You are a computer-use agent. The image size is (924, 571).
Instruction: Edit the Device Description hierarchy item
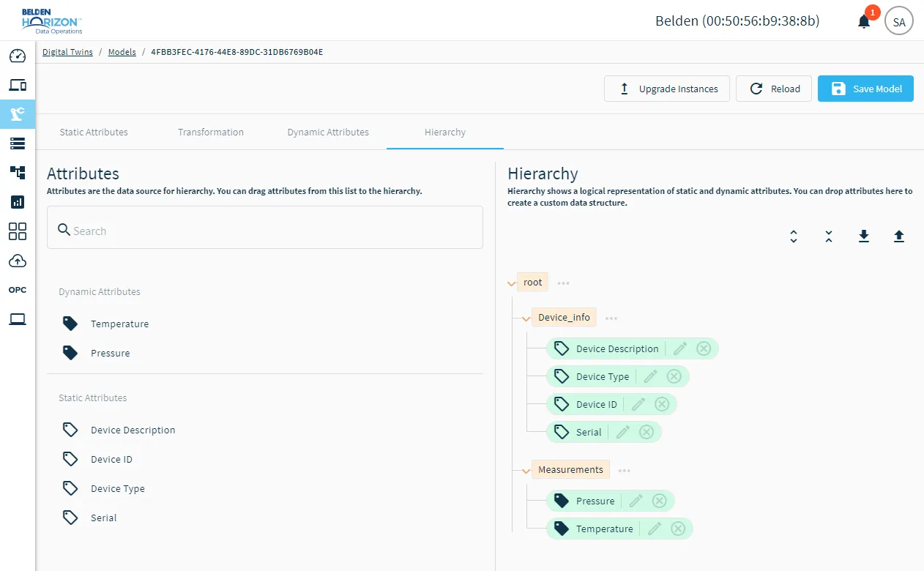pos(680,348)
